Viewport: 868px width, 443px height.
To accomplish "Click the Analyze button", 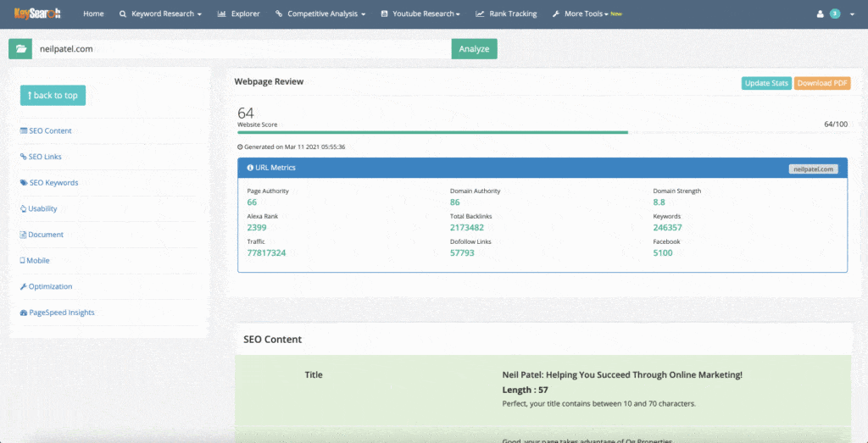I will 475,48.
